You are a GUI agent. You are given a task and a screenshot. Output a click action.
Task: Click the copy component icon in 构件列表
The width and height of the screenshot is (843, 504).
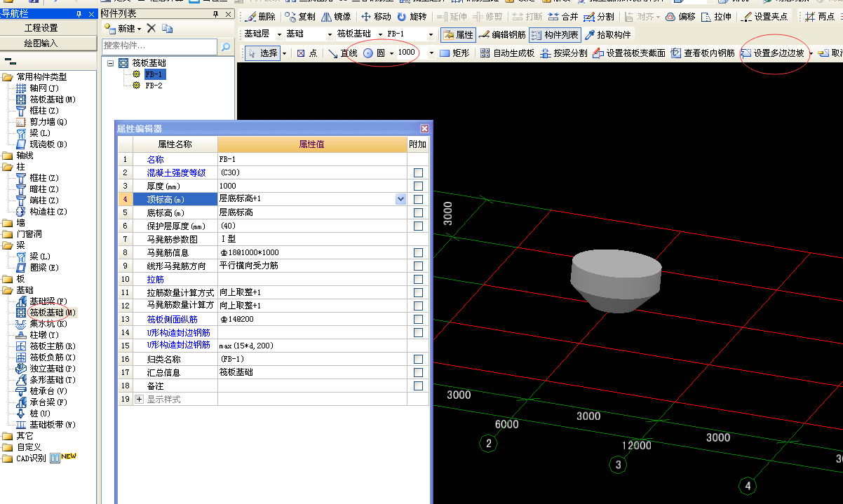(x=167, y=29)
